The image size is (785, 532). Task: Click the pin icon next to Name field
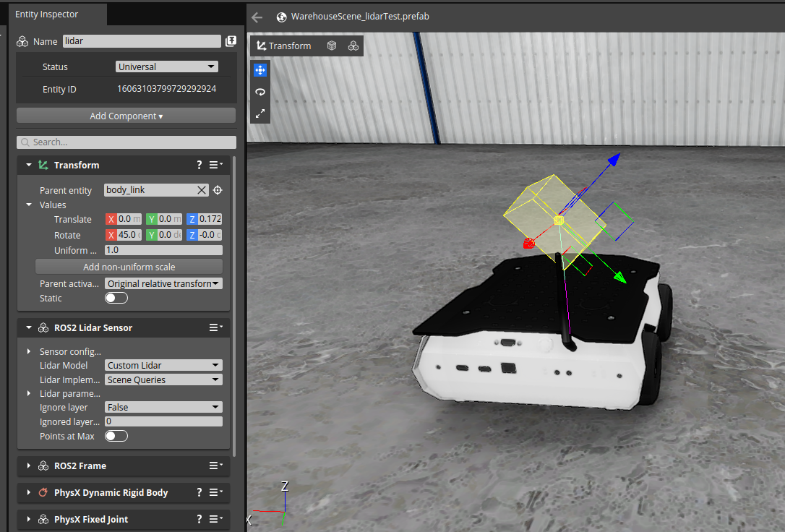231,41
